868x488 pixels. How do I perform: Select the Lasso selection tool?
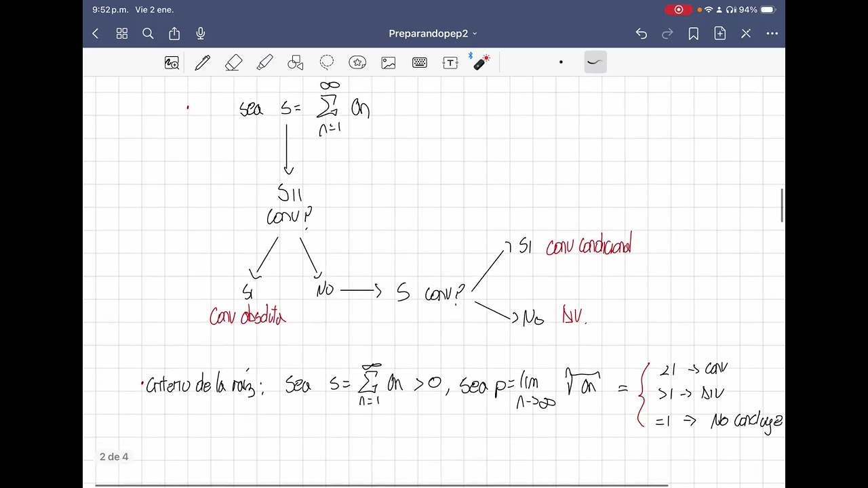tap(327, 63)
